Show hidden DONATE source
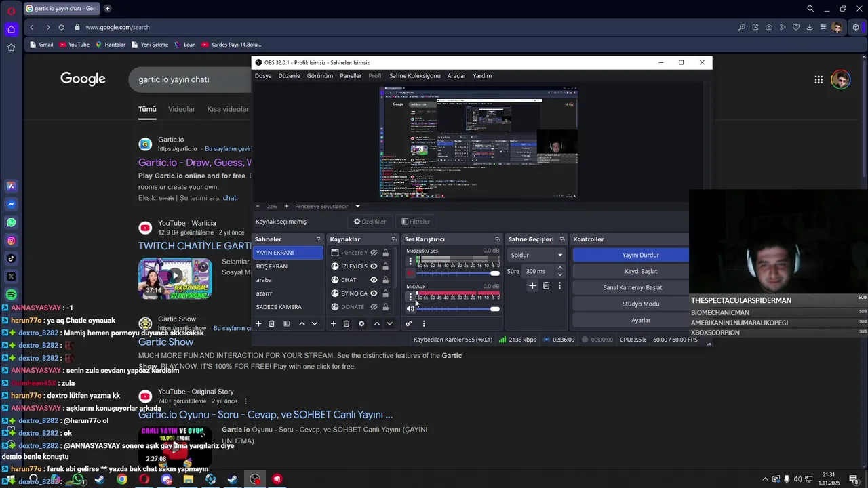The image size is (868, 488). pyautogui.click(x=374, y=307)
